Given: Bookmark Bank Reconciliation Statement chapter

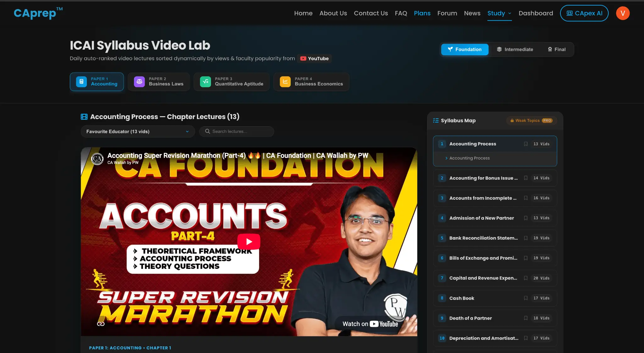Looking at the screenshot, I should point(526,238).
